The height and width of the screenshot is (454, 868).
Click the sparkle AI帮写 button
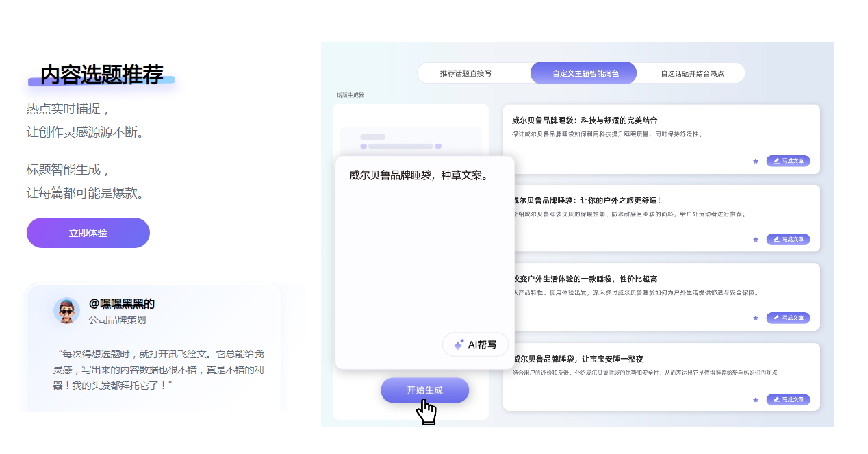475,344
